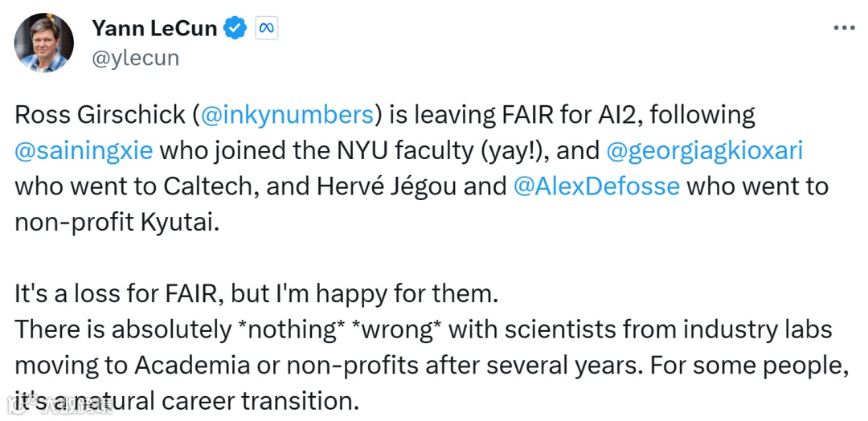Visit the @inkynumbers mention link
Viewport: 868px width, 421px height.
[x=287, y=115]
